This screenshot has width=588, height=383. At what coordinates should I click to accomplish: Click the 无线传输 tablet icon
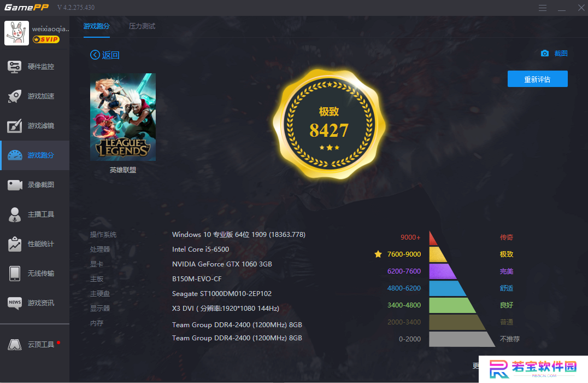pos(15,274)
